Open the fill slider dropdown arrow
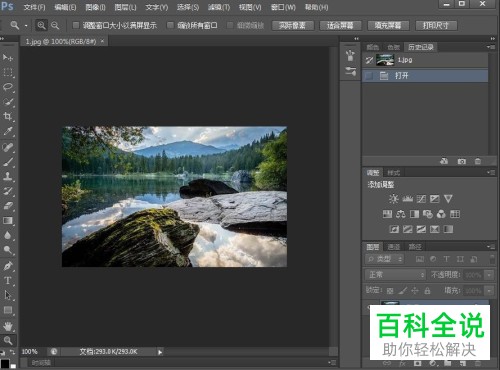Screen dimensions: 500x370 489,291
